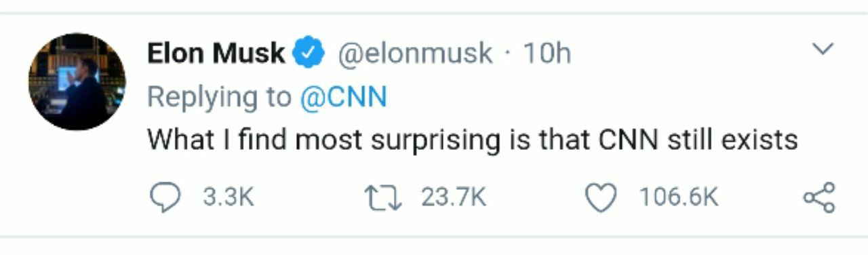Screen dimensions: 868x255
Task: Open the Elon Musk display name link
Action: coord(216,54)
